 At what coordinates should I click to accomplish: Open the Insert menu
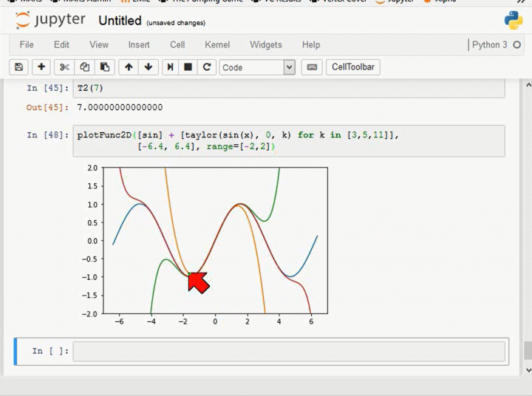click(x=139, y=45)
